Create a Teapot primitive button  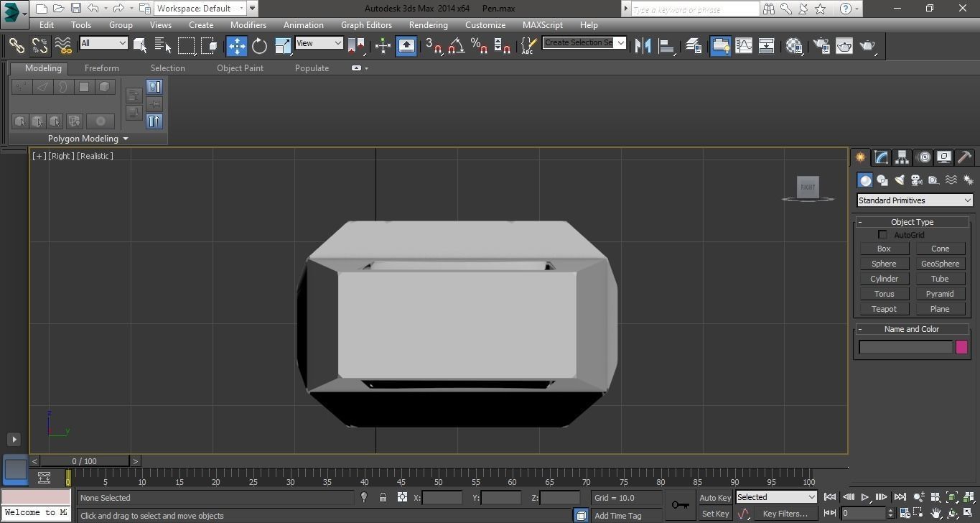(884, 309)
